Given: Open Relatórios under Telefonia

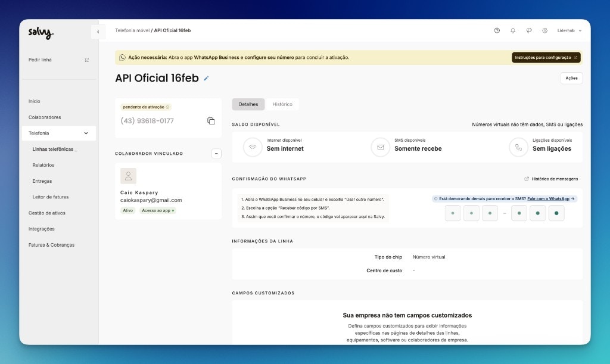Looking at the screenshot, I should (43, 165).
